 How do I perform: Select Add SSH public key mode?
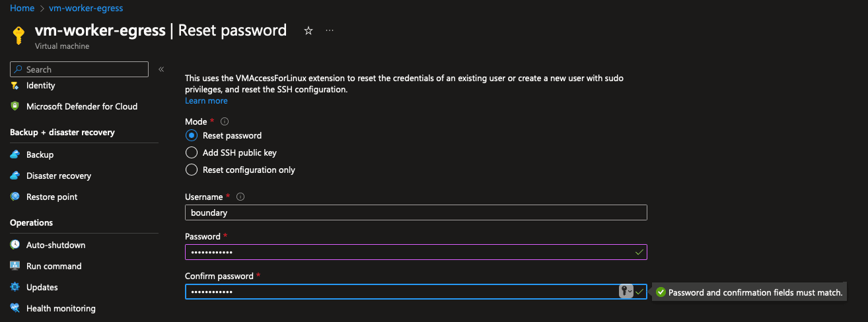[x=192, y=152]
